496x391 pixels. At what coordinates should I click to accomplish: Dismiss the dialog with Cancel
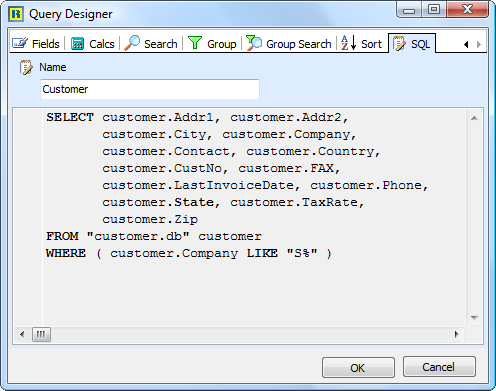[x=439, y=367]
